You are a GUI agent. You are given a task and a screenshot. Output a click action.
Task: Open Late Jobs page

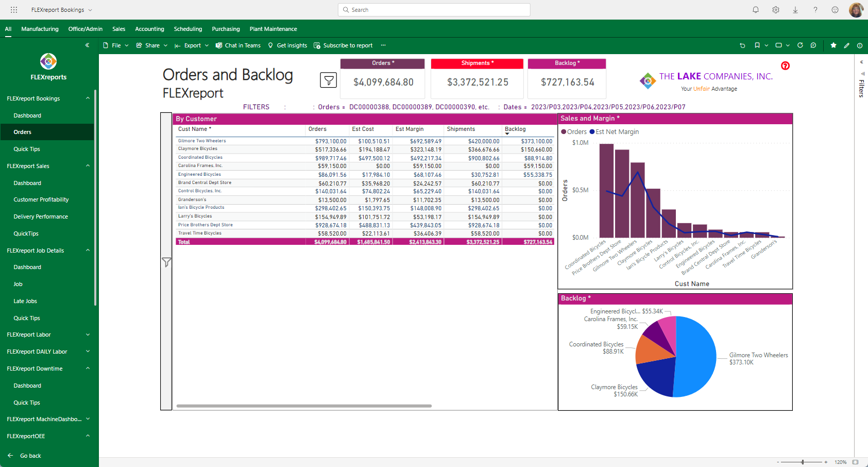[25, 301]
